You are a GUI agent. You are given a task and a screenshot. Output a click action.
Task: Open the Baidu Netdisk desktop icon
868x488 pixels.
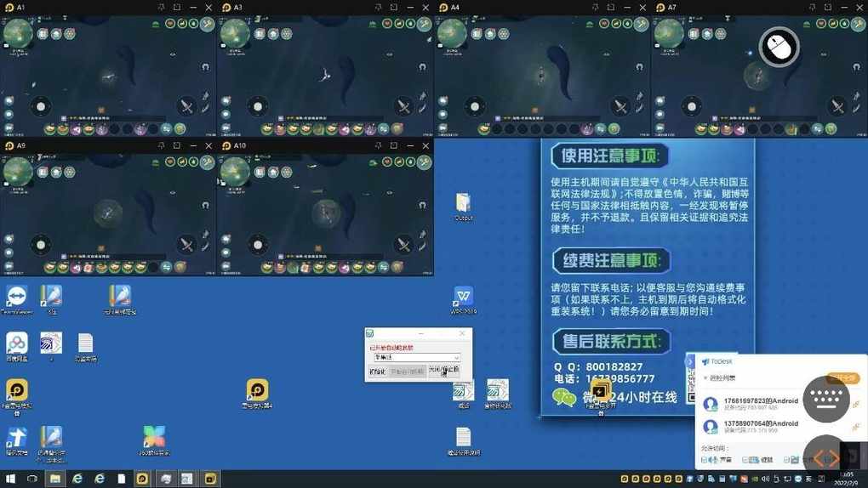[17, 347]
